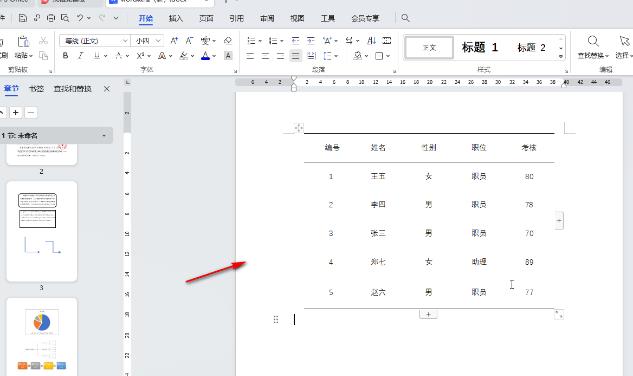
Task: Click the table cell containing 助理
Action: tap(479, 262)
